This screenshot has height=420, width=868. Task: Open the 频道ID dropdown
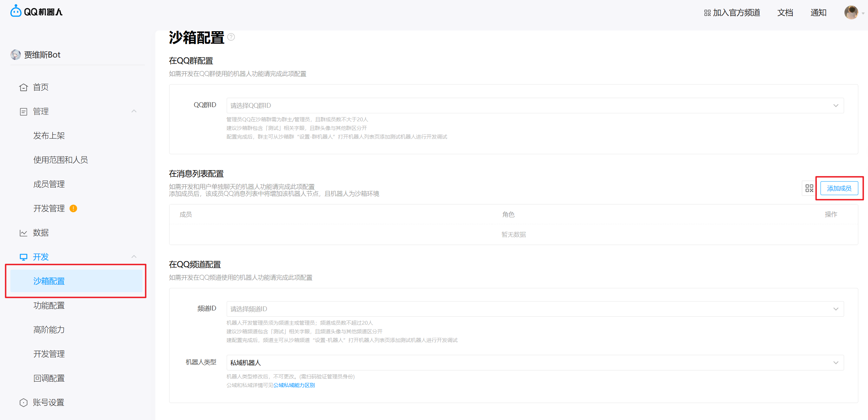click(x=535, y=309)
